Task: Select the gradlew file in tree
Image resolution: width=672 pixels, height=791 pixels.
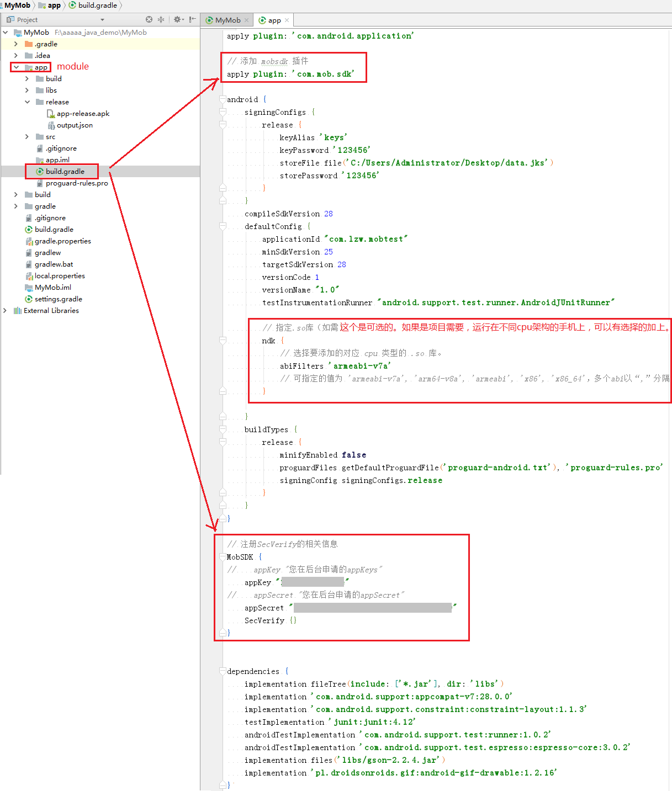Action: [x=47, y=253]
